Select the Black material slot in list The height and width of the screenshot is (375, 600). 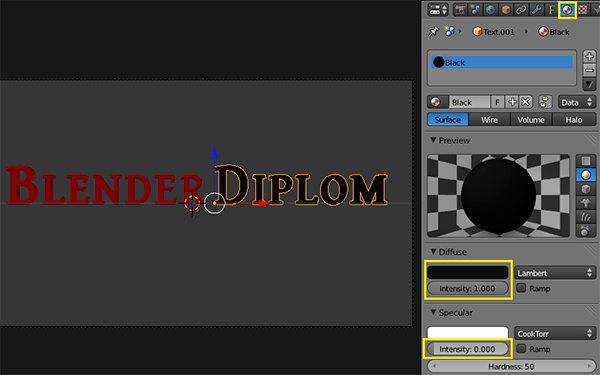pos(502,62)
